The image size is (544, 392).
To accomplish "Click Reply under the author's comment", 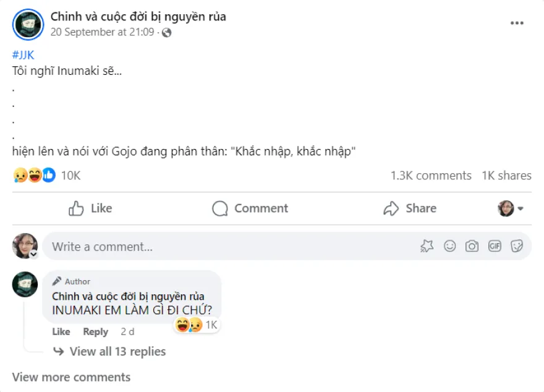I will (x=95, y=331).
